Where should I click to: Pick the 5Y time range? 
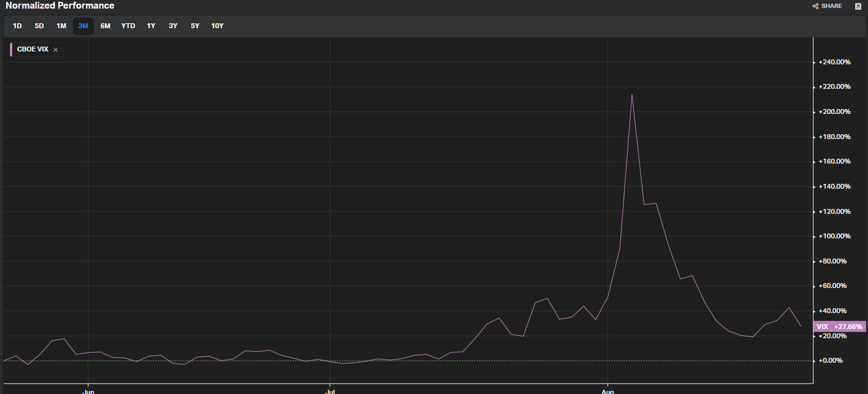pyautogui.click(x=195, y=26)
